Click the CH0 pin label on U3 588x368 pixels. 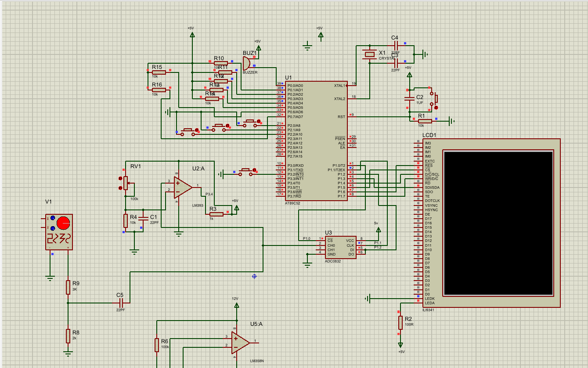[x=331, y=245]
